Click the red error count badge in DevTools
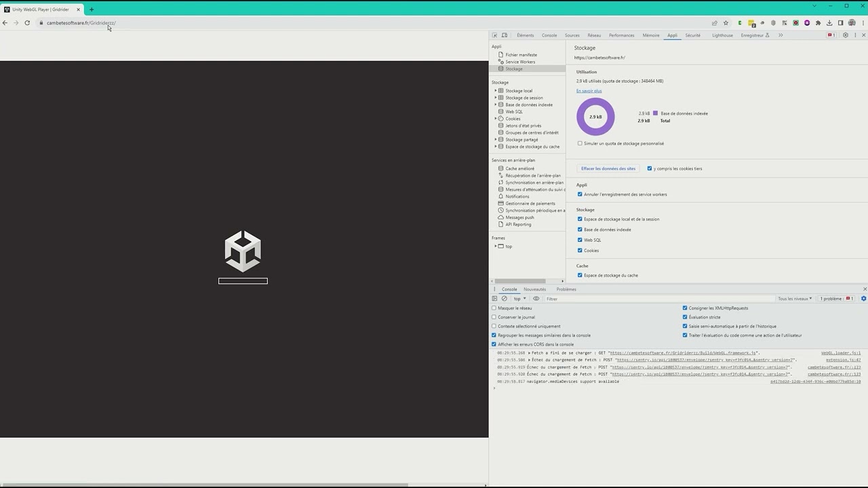The image size is (868, 488). [831, 35]
